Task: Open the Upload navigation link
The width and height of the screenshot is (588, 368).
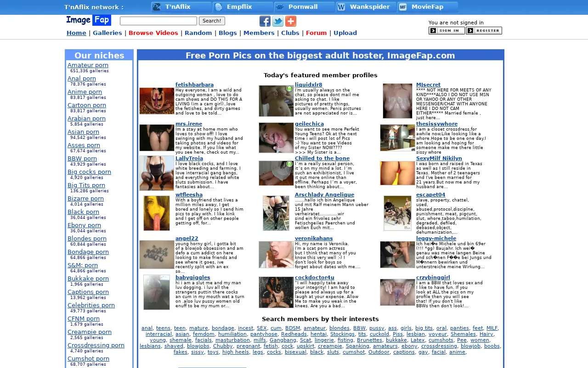Action: coord(345,33)
